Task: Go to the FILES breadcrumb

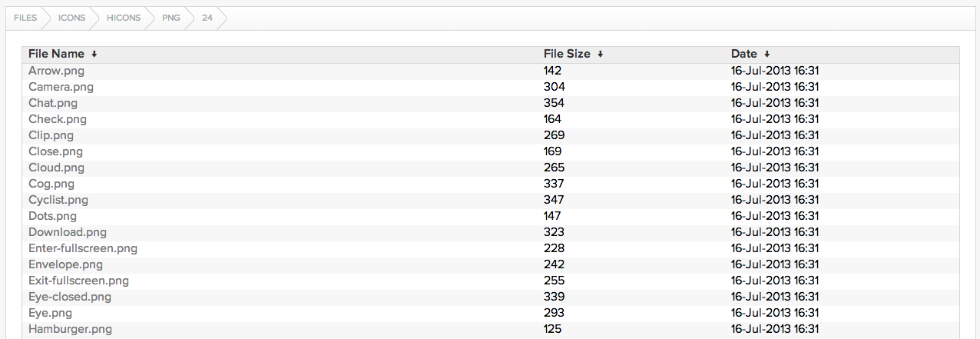Action: (x=25, y=18)
